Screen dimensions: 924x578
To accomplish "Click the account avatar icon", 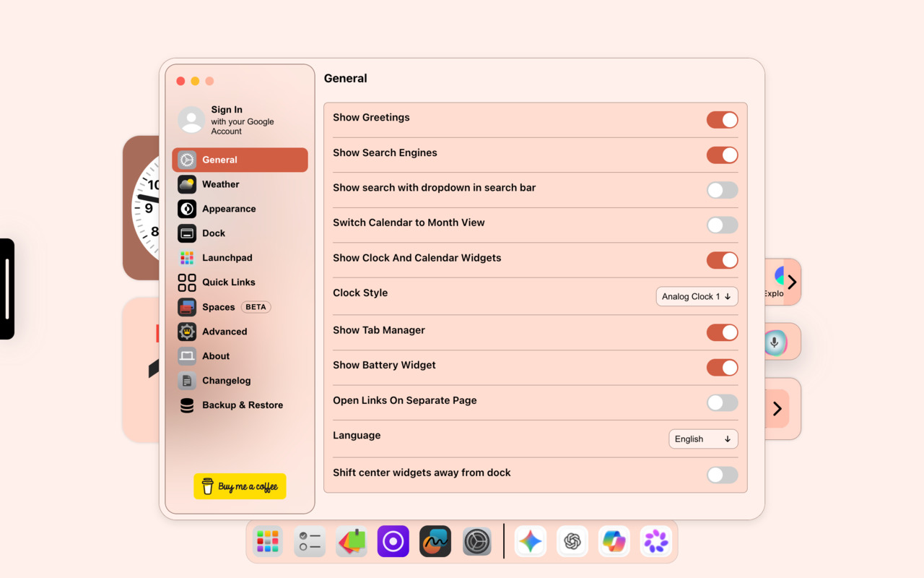I will click(x=191, y=121).
